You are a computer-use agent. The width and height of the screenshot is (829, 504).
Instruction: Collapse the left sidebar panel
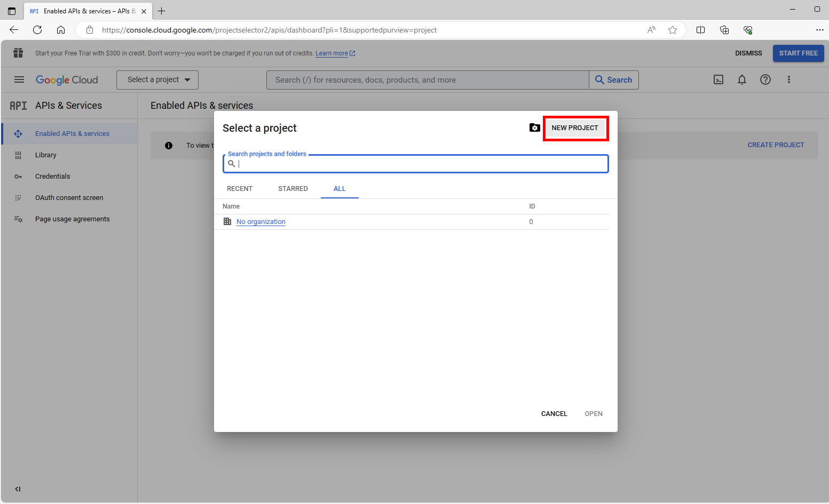pyautogui.click(x=18, y=489)
